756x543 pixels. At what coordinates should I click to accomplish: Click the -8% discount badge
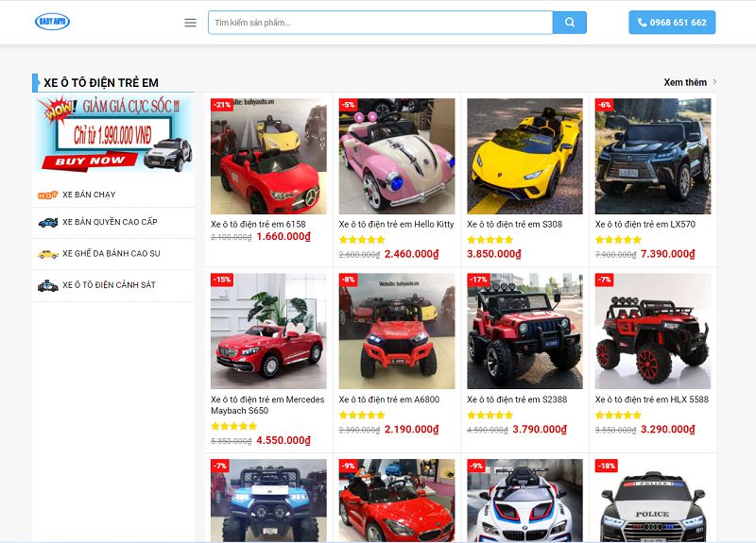click(x=348, y=280)
